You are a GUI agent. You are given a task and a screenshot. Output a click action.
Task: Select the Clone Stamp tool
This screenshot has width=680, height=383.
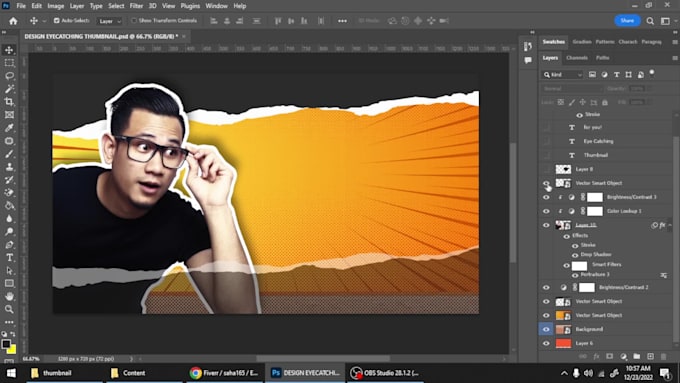tap(9, 167)
